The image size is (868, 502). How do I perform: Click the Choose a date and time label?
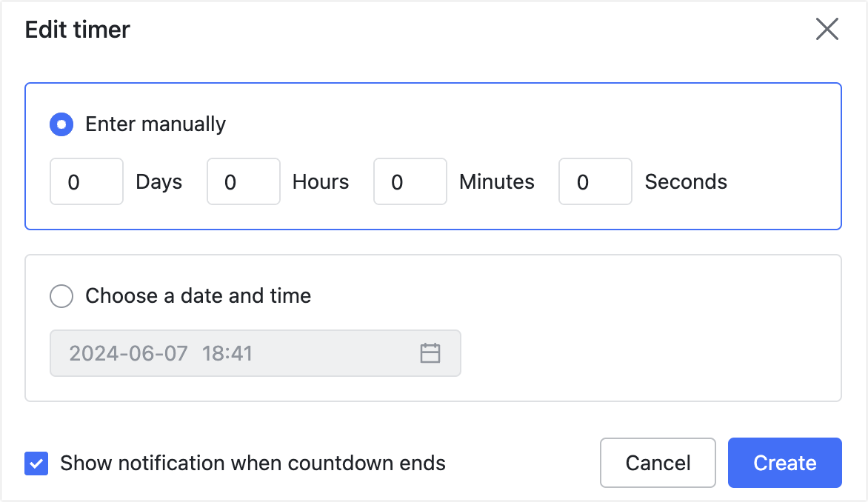[x=198, y=296]
